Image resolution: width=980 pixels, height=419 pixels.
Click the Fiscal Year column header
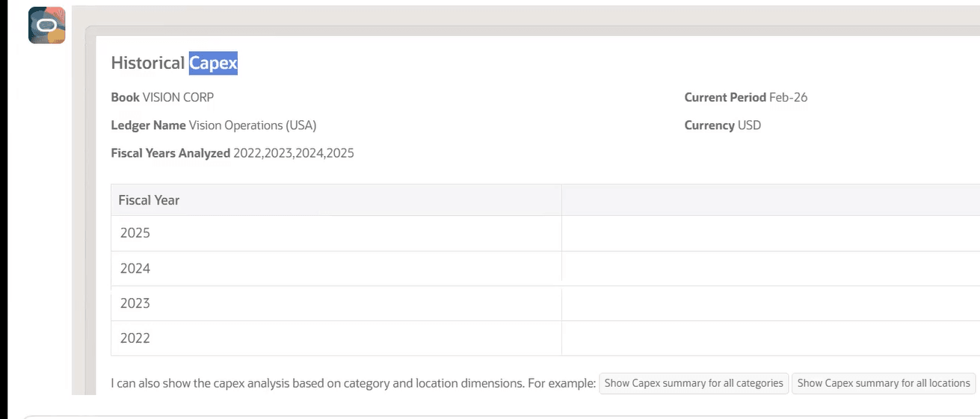coord(336,200)
